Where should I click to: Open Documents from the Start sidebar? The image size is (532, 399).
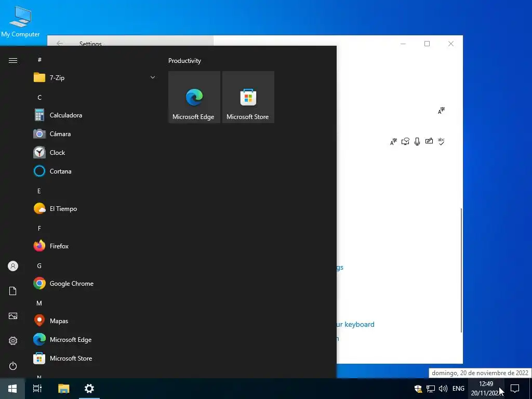(13, 291)
